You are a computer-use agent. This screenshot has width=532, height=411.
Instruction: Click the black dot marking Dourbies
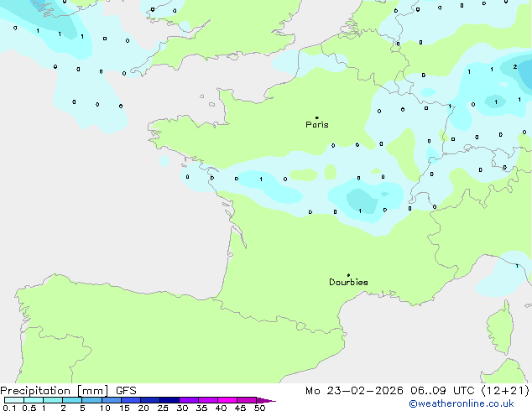348,275
